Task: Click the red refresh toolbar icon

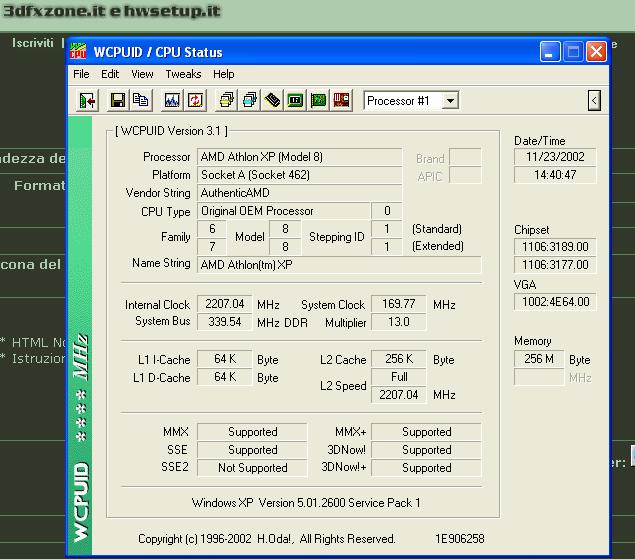Action: [x=195, y=100]
